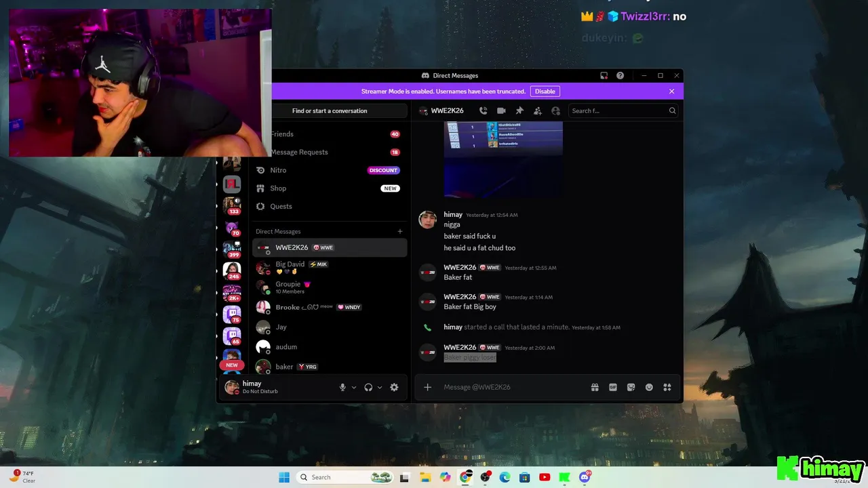Open server with 399 notifications badge
Viewport: 868px width, 488px height.
pos(232,249)
